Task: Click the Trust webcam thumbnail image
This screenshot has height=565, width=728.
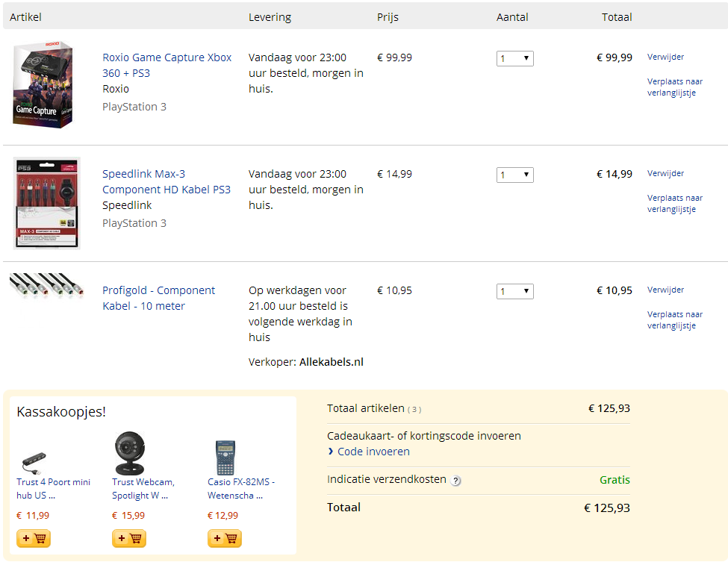Action: pyautogui.click(x=130, y=453)
